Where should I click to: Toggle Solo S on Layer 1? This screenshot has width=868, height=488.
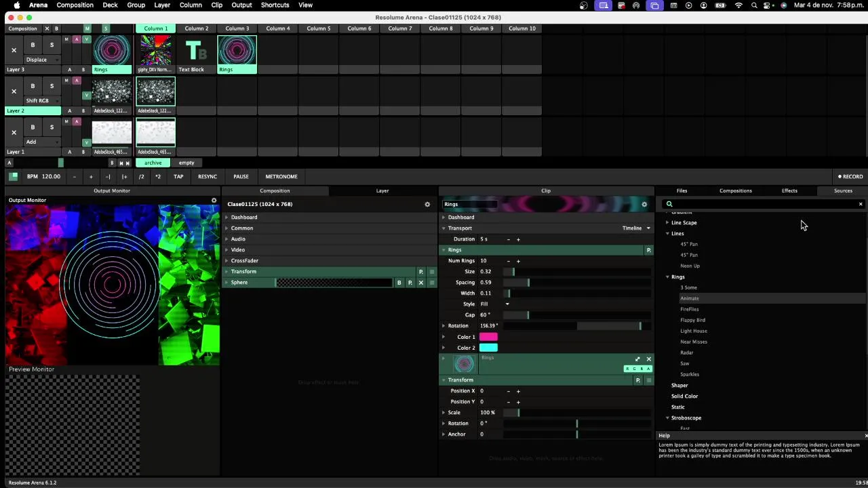(x=52, y=127)
